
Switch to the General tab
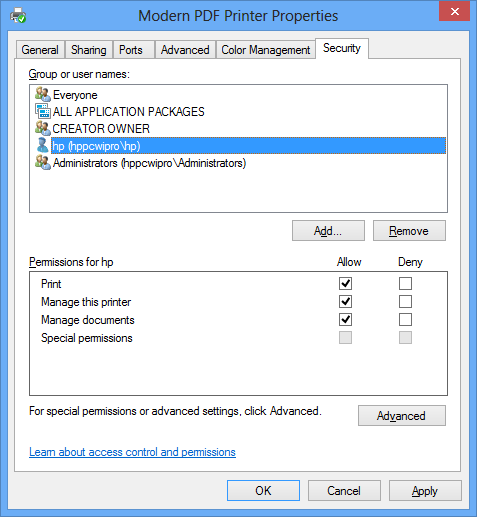click(x=40, y=50)
